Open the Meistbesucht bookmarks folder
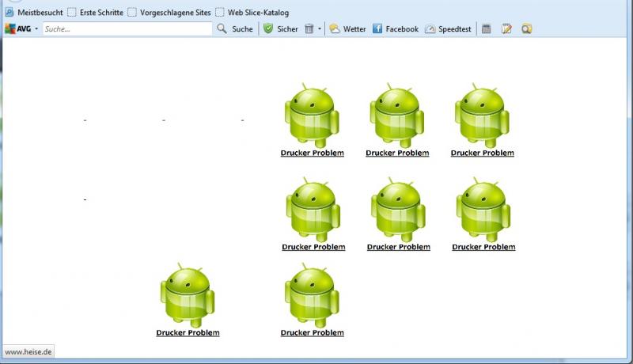The image size is (633, 364). click(x=34, y=13)
